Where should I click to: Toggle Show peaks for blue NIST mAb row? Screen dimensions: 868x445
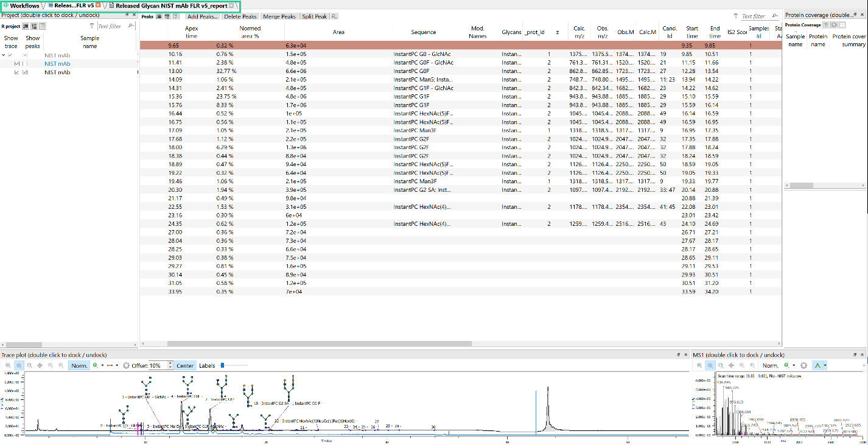(x=26, y=64)
